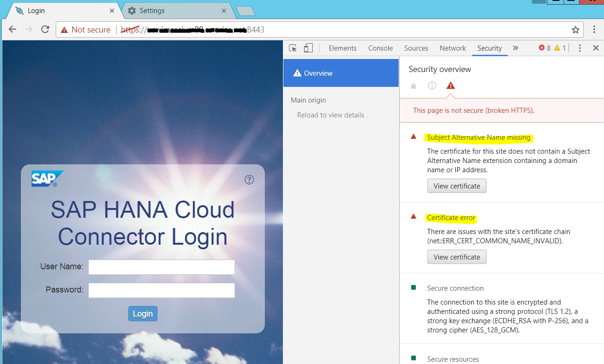This screenshot has width=604, height=364.
Task: Switch to the Settings browser tab
Action: [177, 11]
